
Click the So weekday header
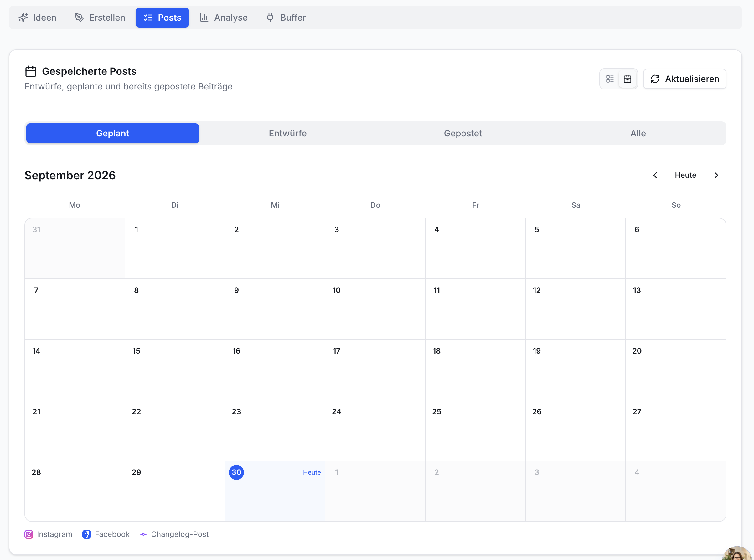click(x=676, y=205)
